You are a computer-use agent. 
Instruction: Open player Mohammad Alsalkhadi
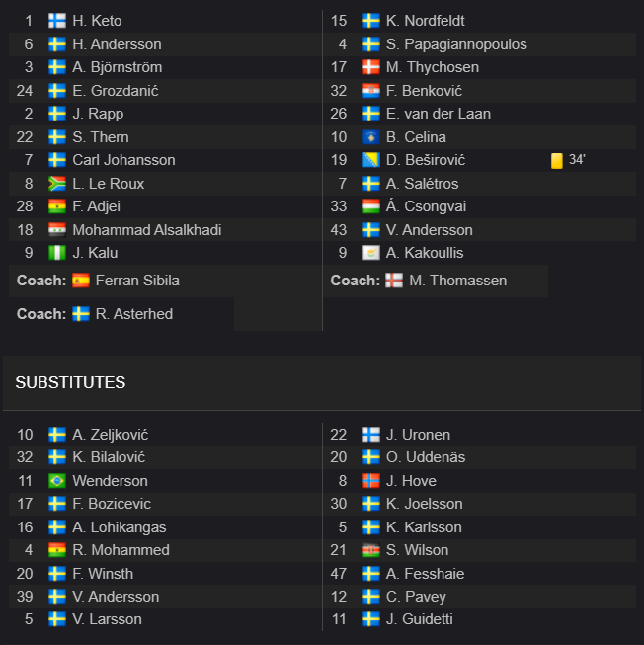[x=147, y=230]
